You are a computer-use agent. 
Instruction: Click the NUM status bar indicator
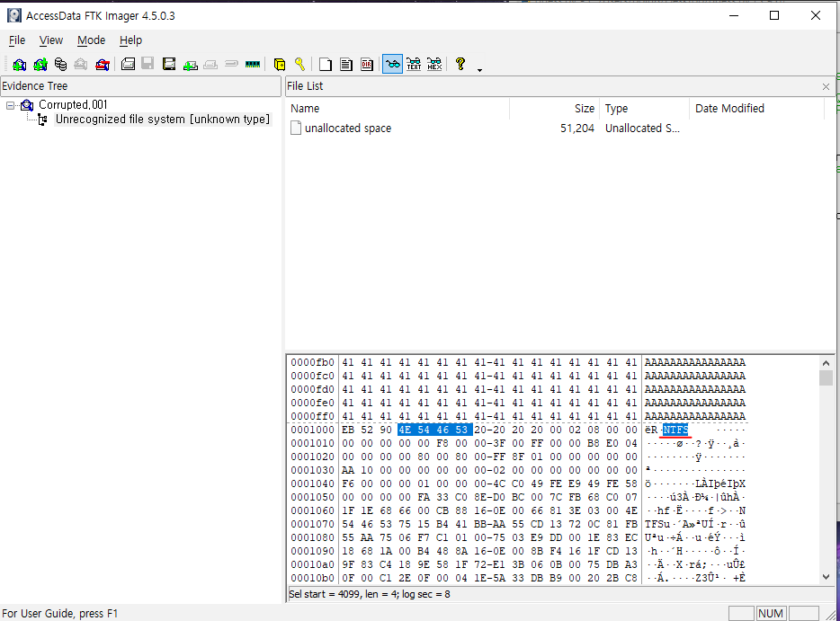coord(771,614)
